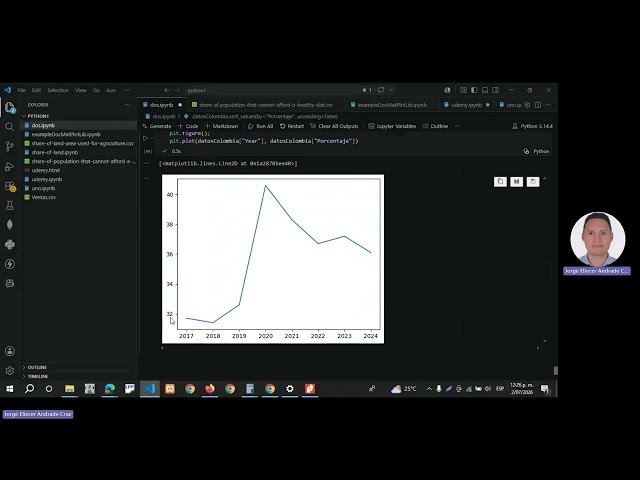
Task: Go back with the navigation arrow
Action: [167, 90]
